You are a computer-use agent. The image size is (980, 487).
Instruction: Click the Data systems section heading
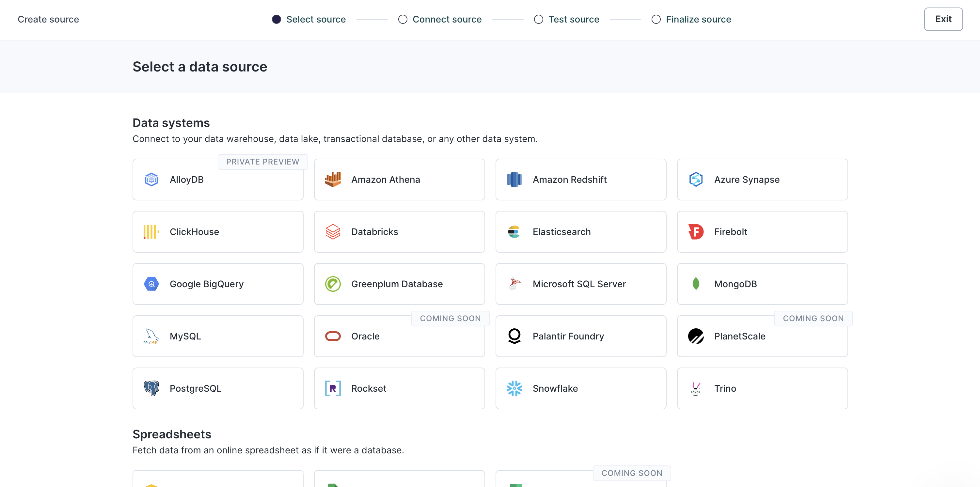coord(171,123)
